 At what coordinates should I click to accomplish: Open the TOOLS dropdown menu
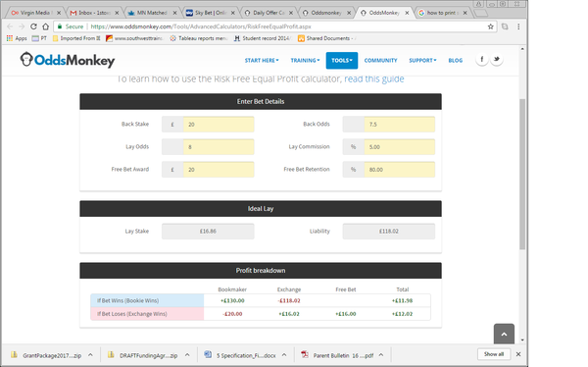click(x=342, y=61)
